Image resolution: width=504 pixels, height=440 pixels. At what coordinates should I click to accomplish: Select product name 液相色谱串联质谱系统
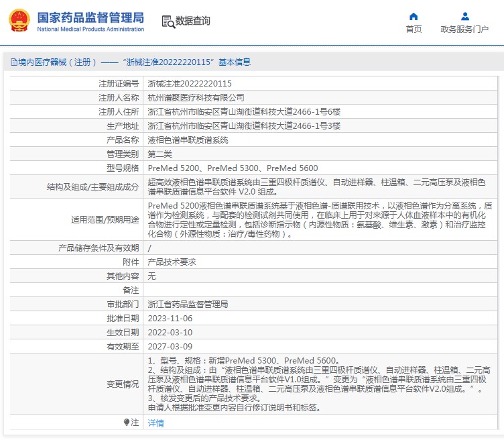[188, 140]
